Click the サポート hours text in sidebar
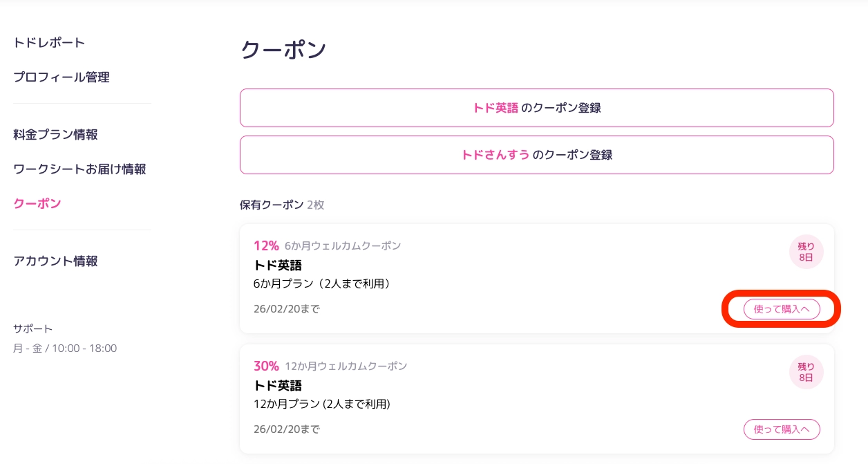868x464 pixels. [x=65, y=349]
